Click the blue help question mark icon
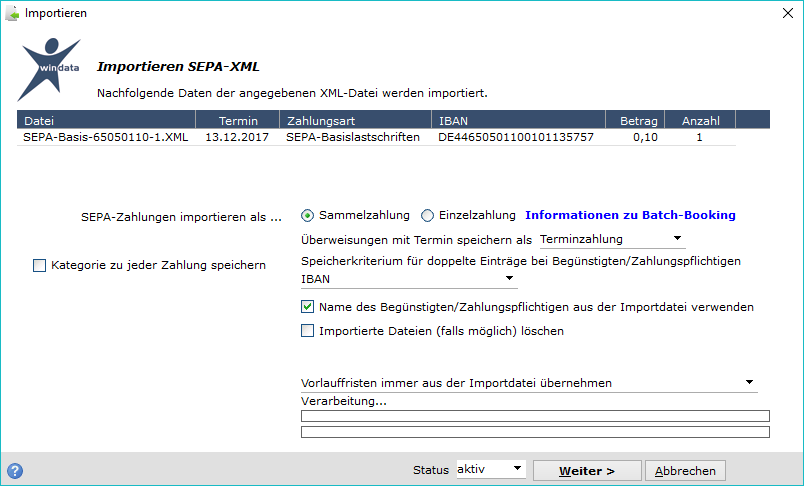 [x=15, y=471]
